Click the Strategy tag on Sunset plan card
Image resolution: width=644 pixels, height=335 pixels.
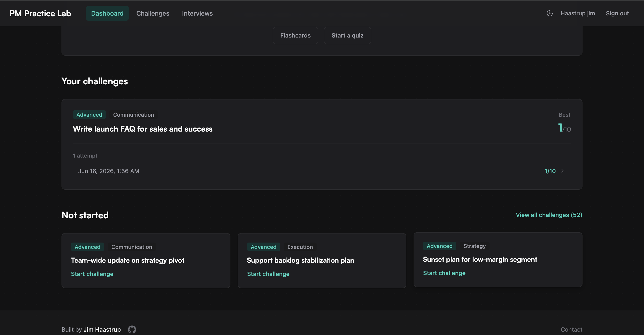tap(474, 246)
